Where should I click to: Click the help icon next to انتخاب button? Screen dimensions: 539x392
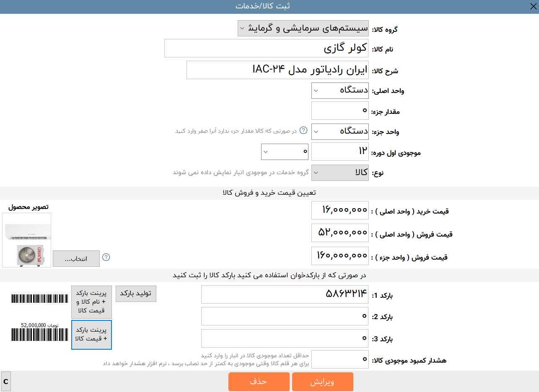106,257
